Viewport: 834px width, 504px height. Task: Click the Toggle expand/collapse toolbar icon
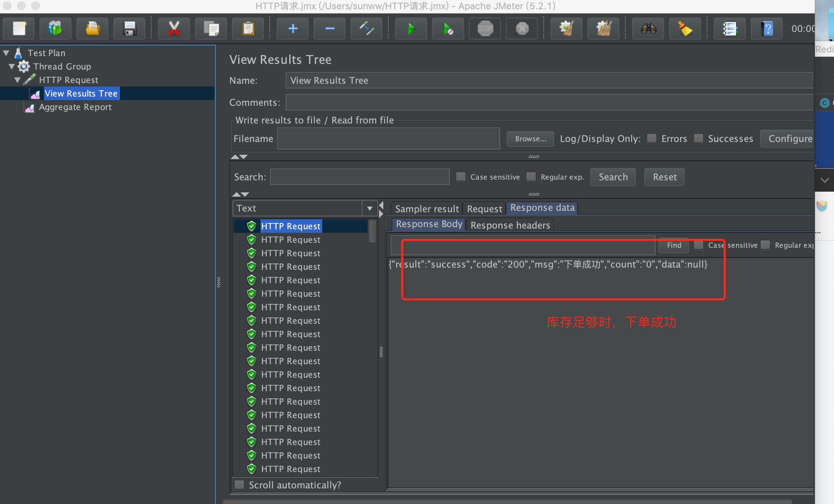[x=366, y=28]
